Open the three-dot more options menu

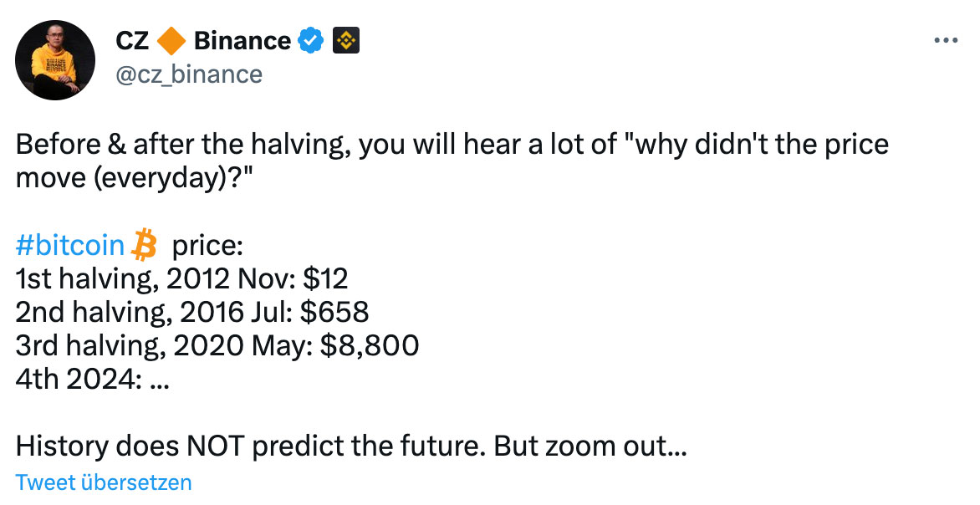[x=946, y=41]
